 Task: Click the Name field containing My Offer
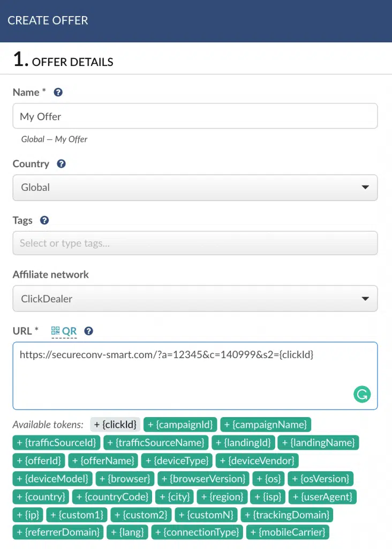click(x=195, y=116)
